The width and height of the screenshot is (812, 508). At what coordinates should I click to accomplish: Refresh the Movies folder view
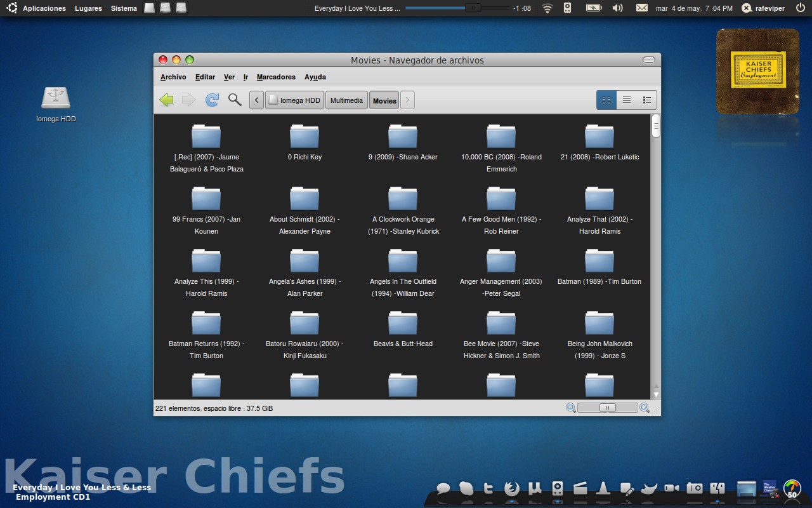[x=212, y=100]
